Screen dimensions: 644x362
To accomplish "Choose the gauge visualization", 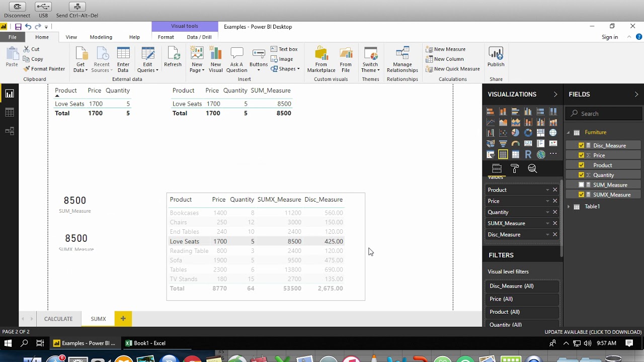I will coord(516,143).
